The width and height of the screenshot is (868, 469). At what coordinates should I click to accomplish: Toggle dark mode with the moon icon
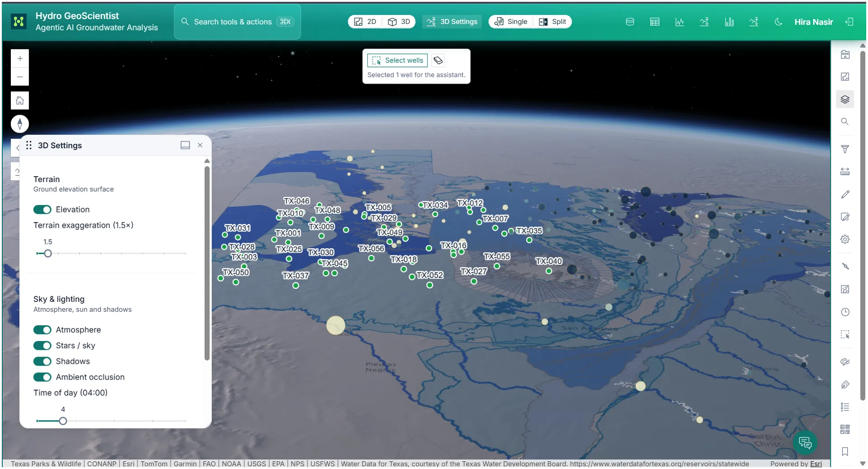778,22
